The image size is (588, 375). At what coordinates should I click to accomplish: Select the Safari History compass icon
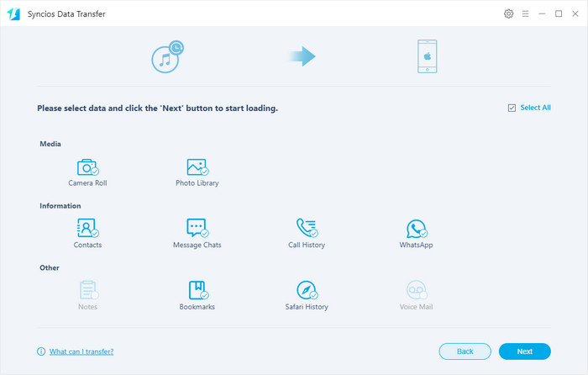click(x=307, y=290)
